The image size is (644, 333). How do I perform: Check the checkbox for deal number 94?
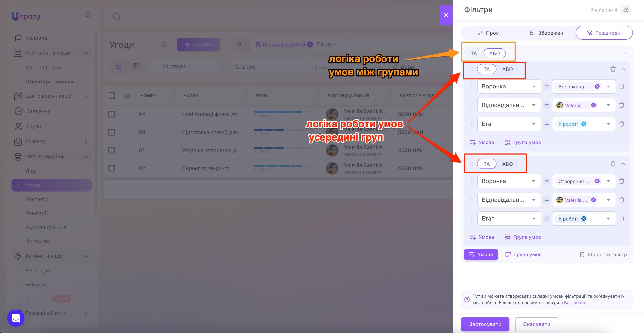point(112,114)
